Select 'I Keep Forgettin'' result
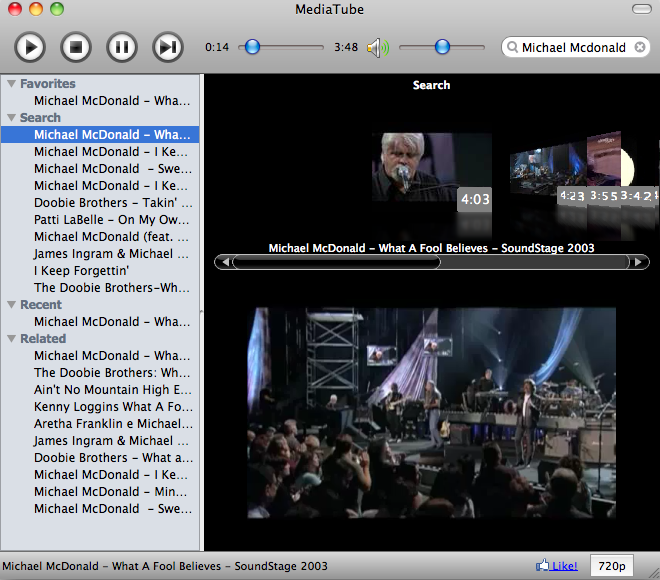The width and height of the screenshot is (660, 580). coord(100,271)
